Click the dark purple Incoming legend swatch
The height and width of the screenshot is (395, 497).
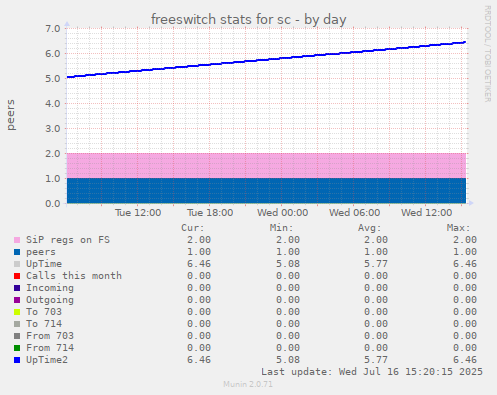(x=17, y=288)
